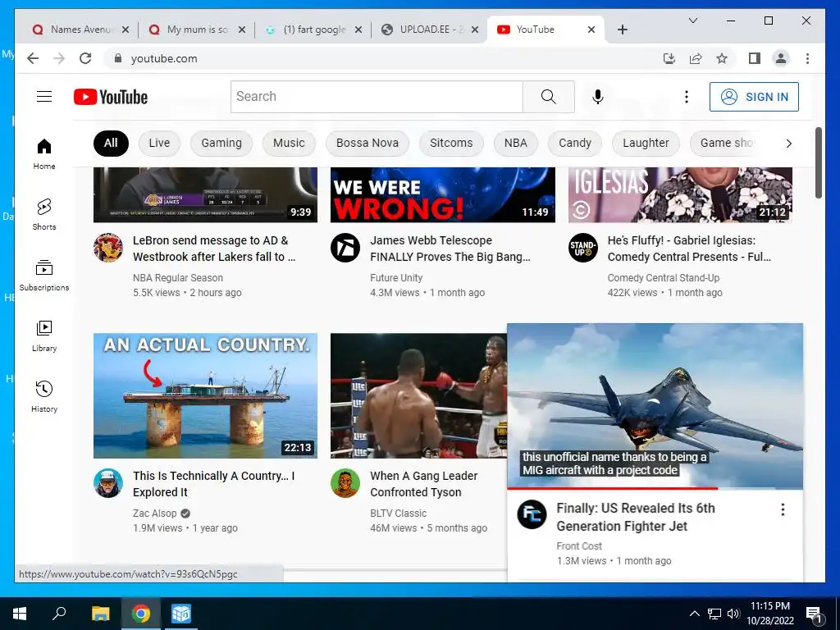Screen dimensions: 840x630
Task: Click the YouTube search input field
Action: [x=377, y=97]
